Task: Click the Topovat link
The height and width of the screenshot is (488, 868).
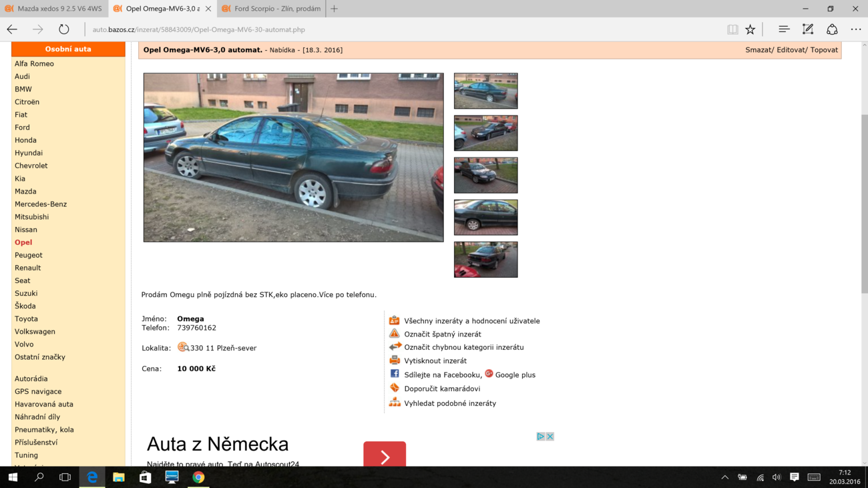Action: click(x=824, y=50)
